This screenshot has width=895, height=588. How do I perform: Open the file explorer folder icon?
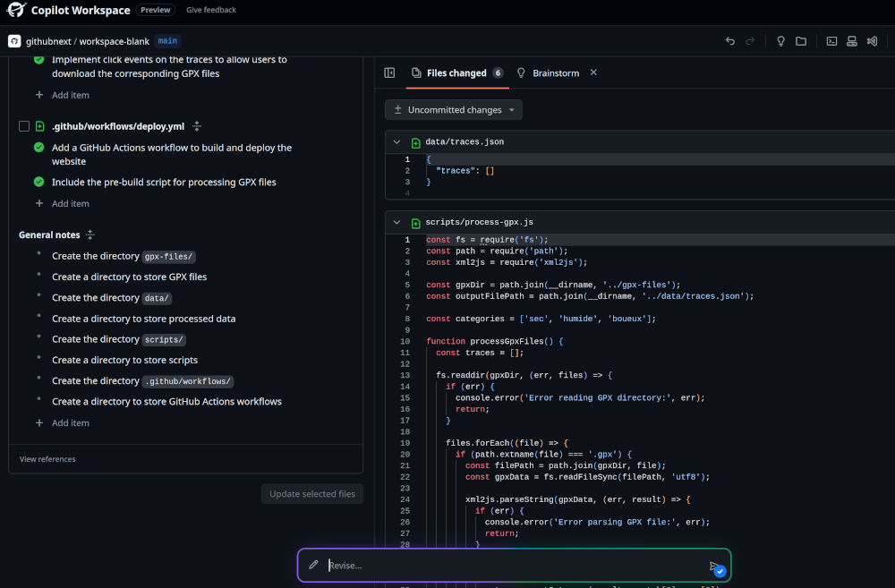click(801, 41)
